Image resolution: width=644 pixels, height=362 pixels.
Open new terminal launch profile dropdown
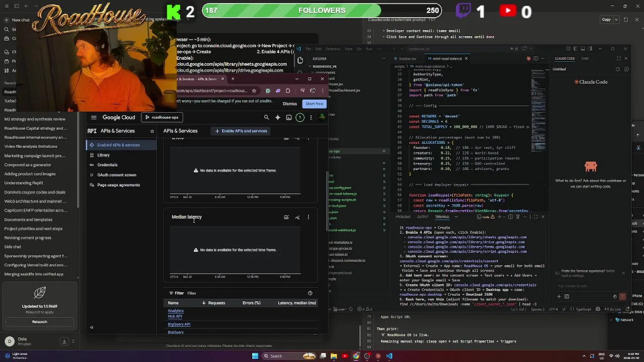pyautogui.click(x=505, y=217)
